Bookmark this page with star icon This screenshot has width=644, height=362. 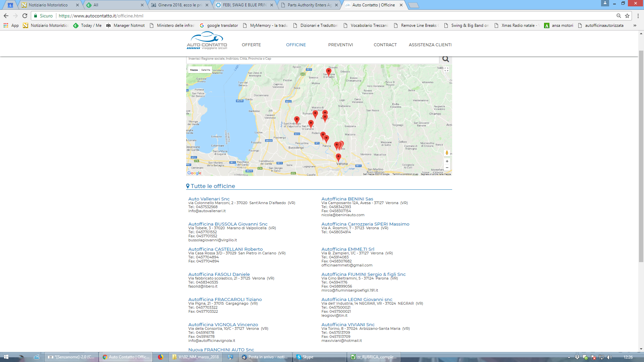[627, 16]
